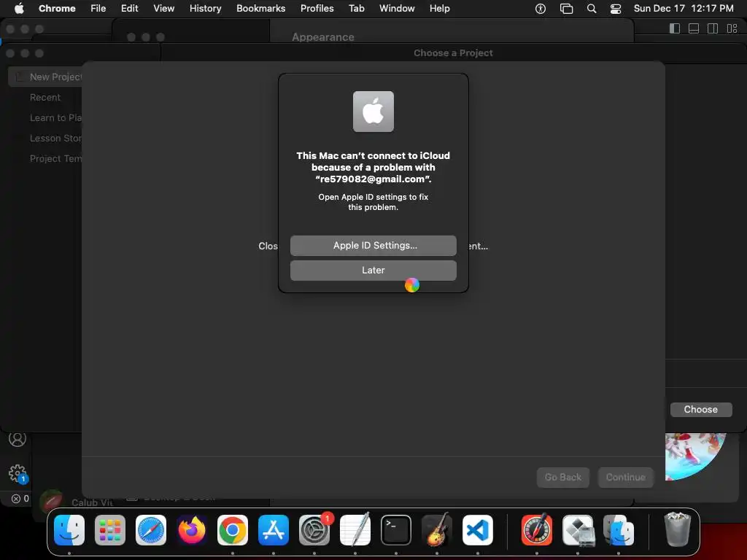The height and width of the screenshot is (560, 747).
Task: Open Terminal from the Dock
Action: tap(396, 530)
